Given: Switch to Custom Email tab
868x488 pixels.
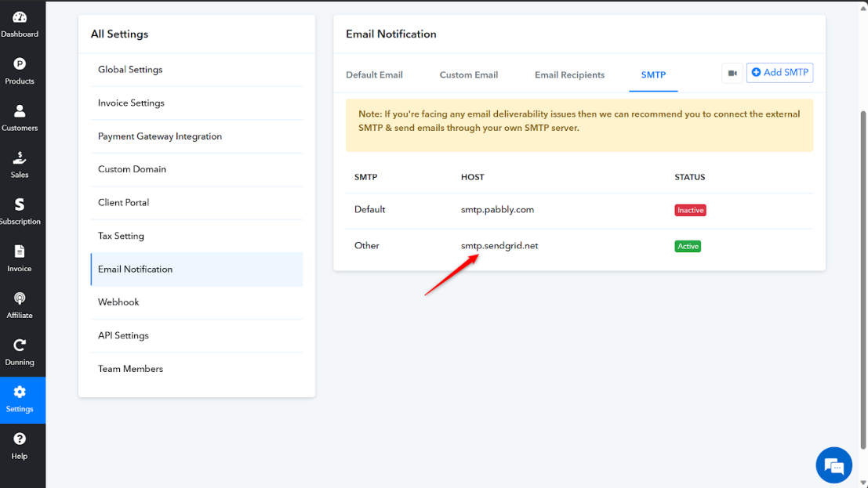Looking at the screenshot, I should [x=468, y=74].
